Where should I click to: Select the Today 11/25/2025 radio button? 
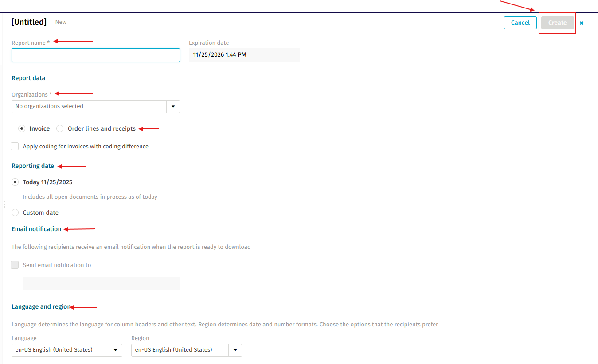pos(15,182)
